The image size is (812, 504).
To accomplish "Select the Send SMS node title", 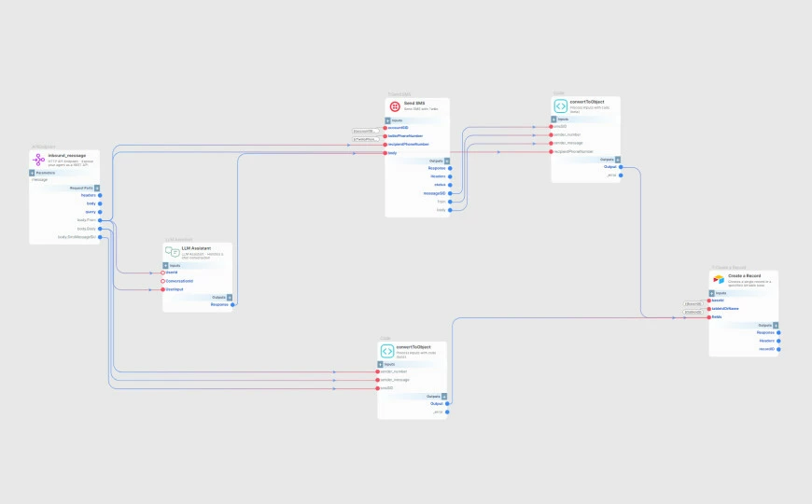I will [414, 104].
